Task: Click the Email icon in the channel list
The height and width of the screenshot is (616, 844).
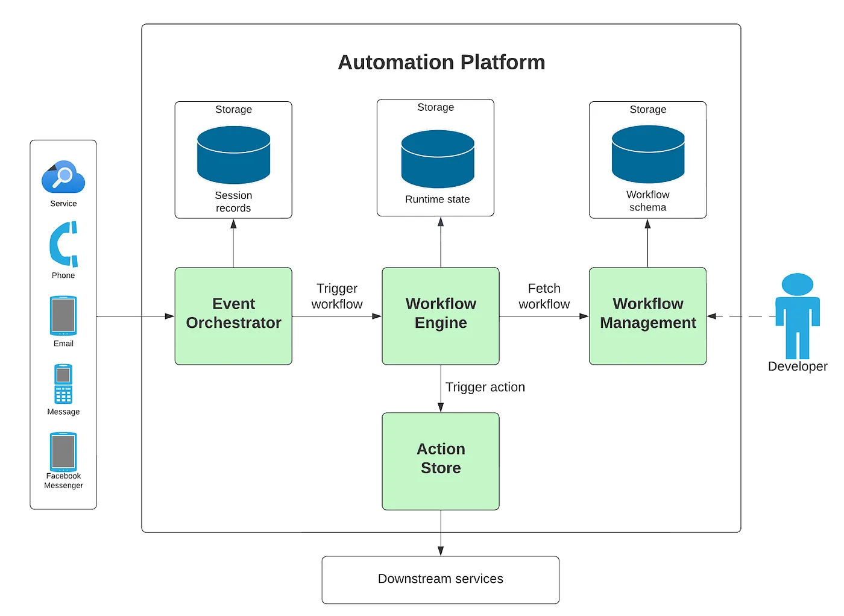Action: [x=63, y=316]
